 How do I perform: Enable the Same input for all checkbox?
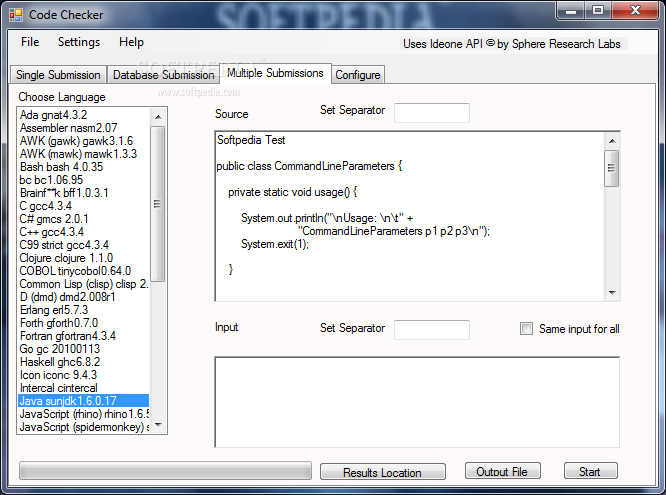(526, 328)
